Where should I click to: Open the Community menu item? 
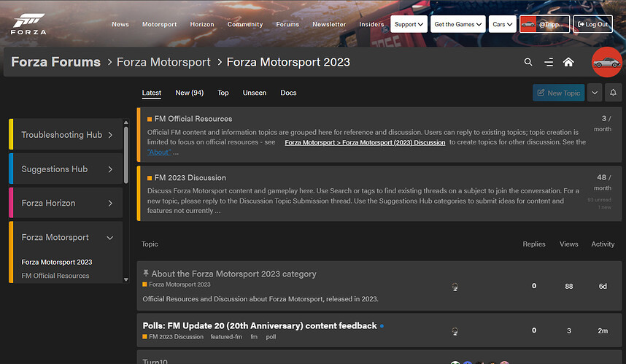tap(245, 24)
